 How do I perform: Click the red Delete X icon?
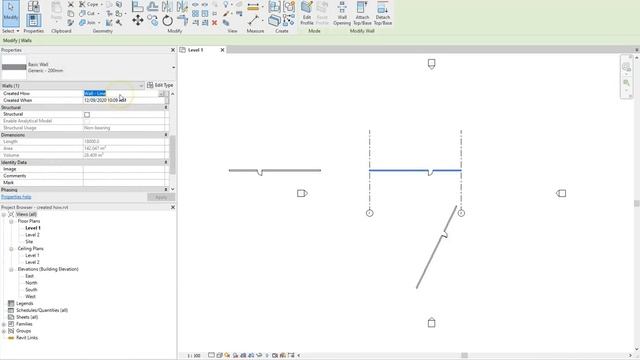pos(214,23)
